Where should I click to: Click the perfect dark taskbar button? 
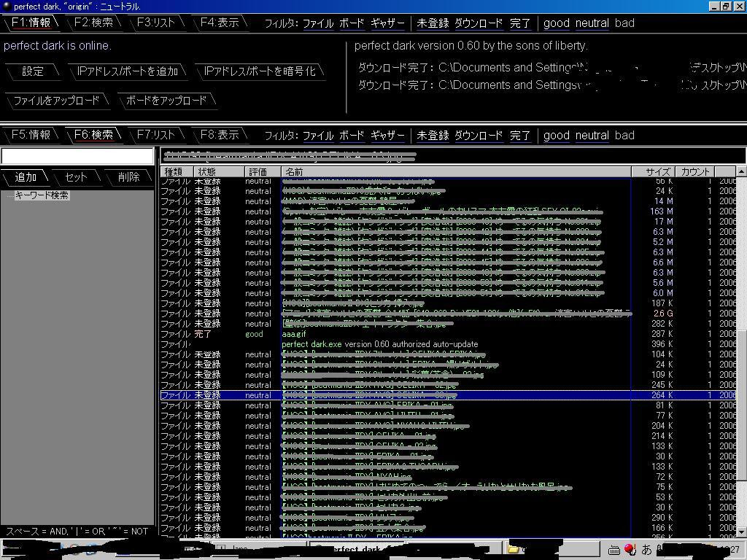tap(357, 549)
